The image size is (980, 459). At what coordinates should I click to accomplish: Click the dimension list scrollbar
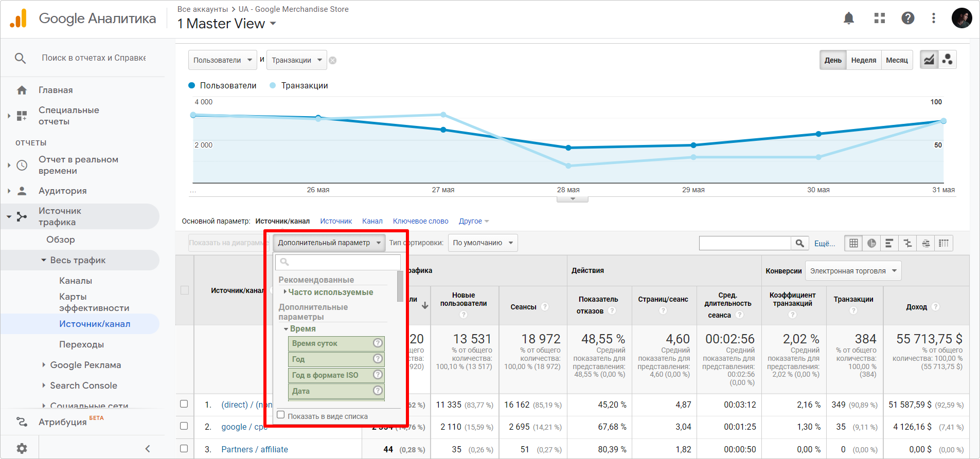[400, 286]
